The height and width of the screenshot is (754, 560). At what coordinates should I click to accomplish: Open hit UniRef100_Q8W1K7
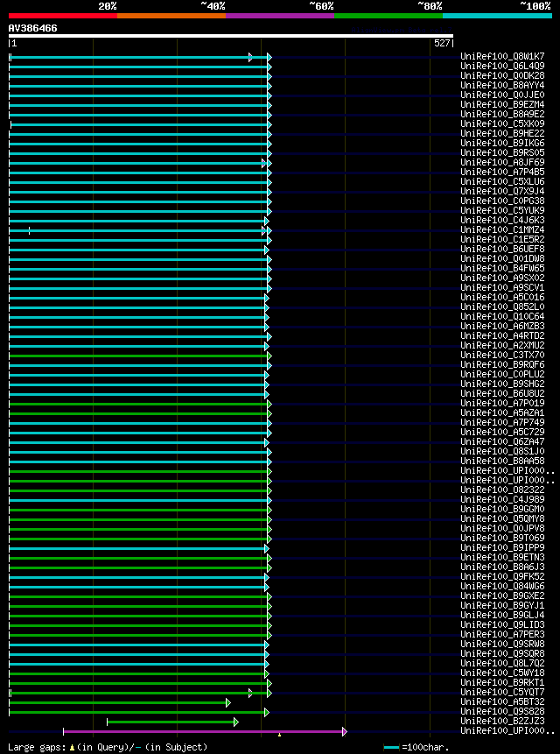coord(502,56)
